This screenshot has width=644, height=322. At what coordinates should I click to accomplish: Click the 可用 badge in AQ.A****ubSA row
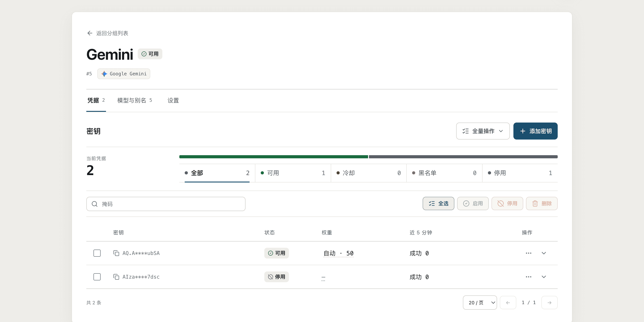point(276,253)
